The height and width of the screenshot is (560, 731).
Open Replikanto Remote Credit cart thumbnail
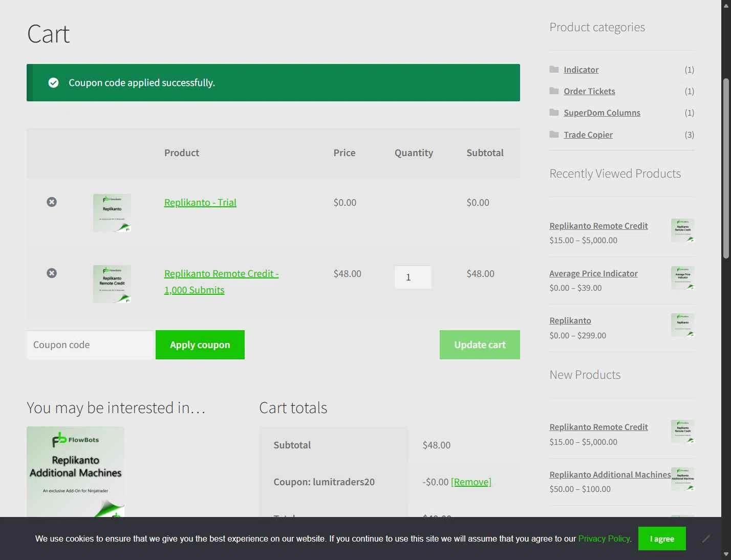point(112,284)
